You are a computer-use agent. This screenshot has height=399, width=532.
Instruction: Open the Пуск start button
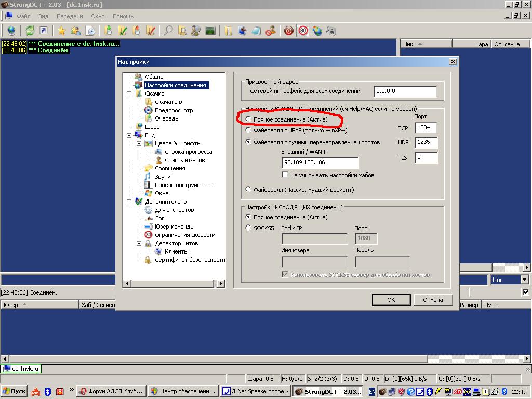(x=14, y=391)
